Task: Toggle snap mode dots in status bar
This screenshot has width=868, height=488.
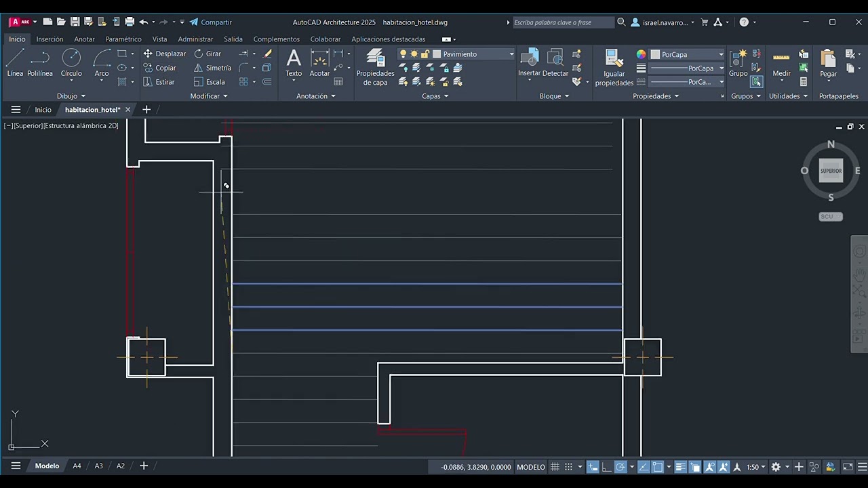Action: pyautogui.click(x=569, y=467)
